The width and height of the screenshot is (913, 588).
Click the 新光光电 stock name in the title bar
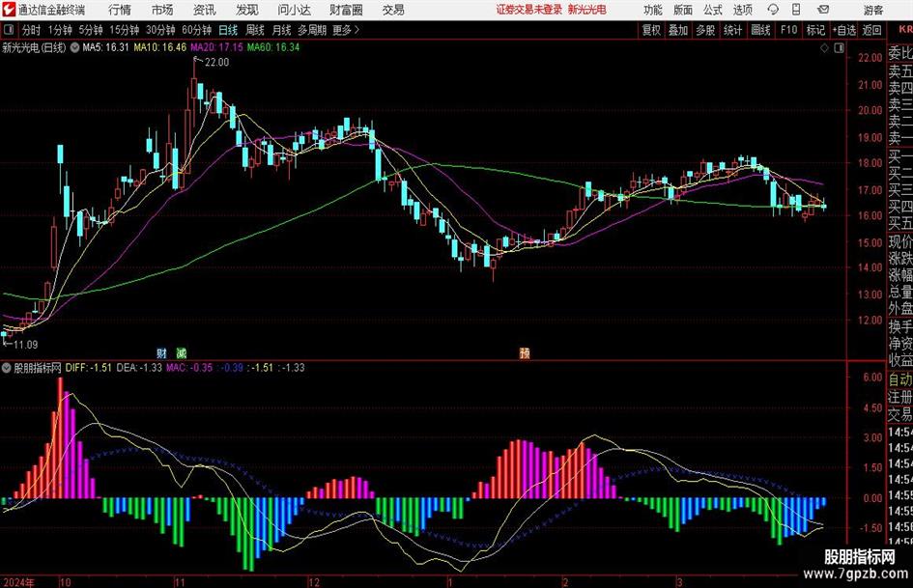pyautogui.click(x=587, y=10)
